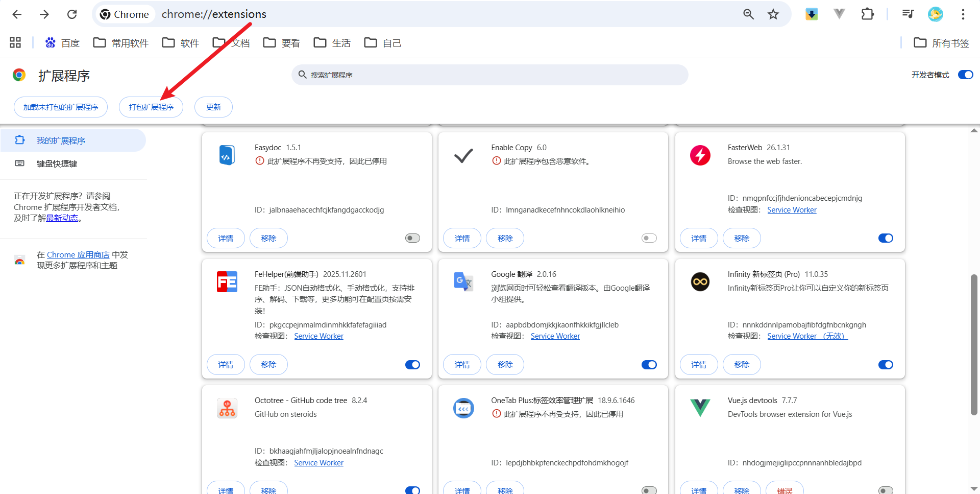This screenshot has height=494, width=980.
Task: Open Infinity's Service Worker (无效) link
Action: coord(807,336)
